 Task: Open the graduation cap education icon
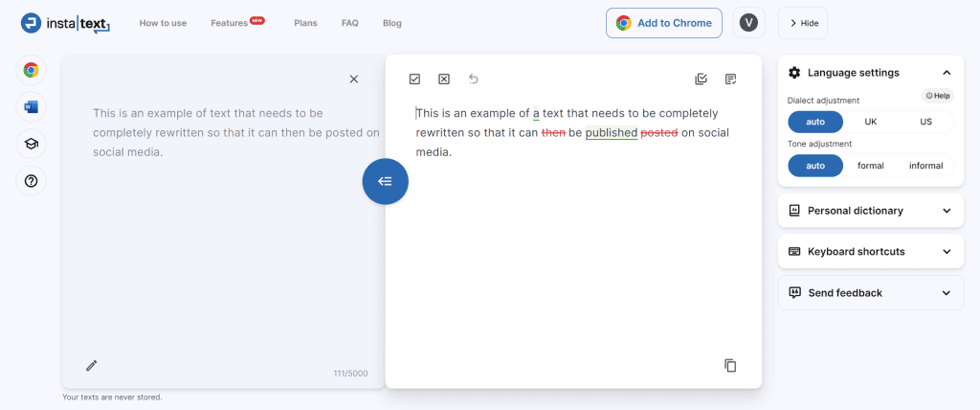(32, 144)
